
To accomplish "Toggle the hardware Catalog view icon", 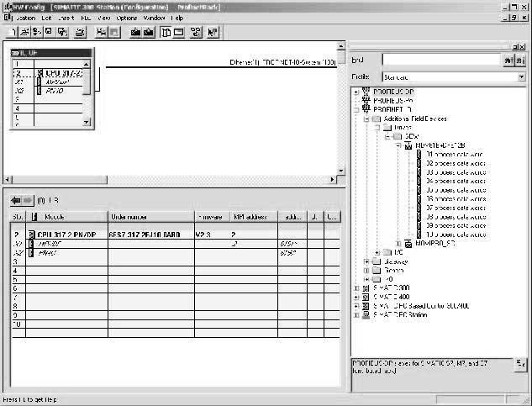I will (x=166, y=32).
